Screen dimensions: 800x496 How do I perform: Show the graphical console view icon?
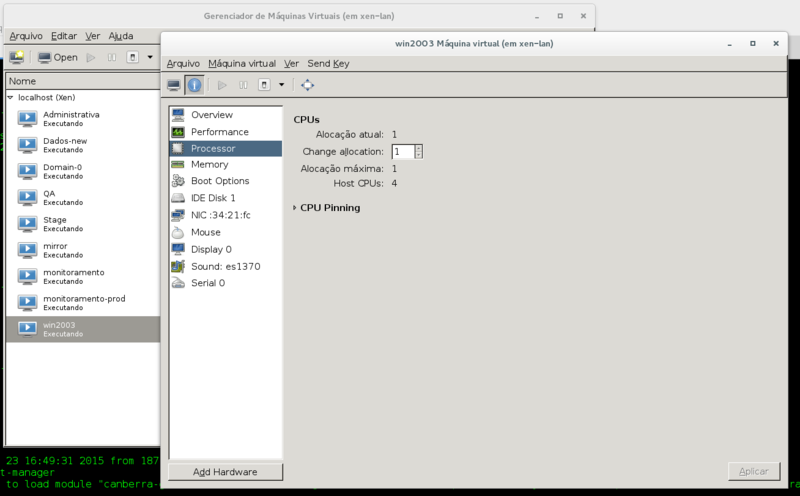point(173,85)
